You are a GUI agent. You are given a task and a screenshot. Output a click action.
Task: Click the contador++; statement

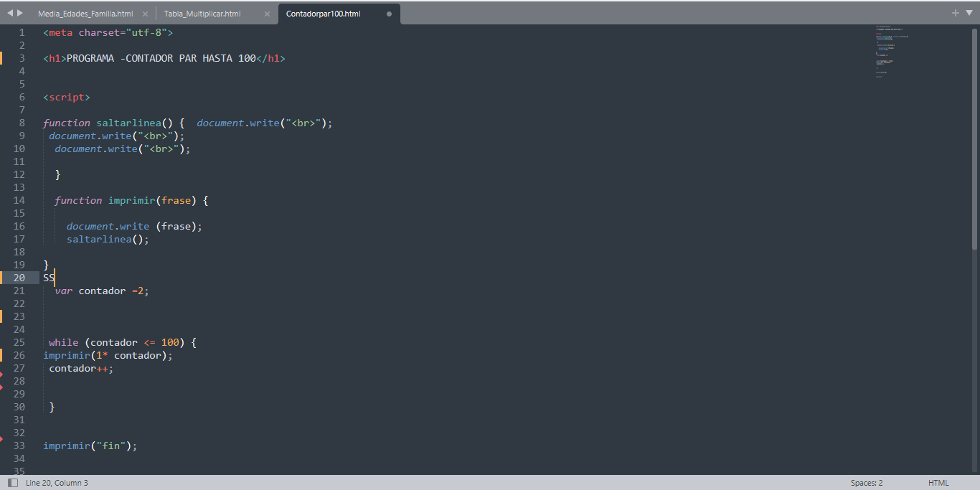(81, 368)
